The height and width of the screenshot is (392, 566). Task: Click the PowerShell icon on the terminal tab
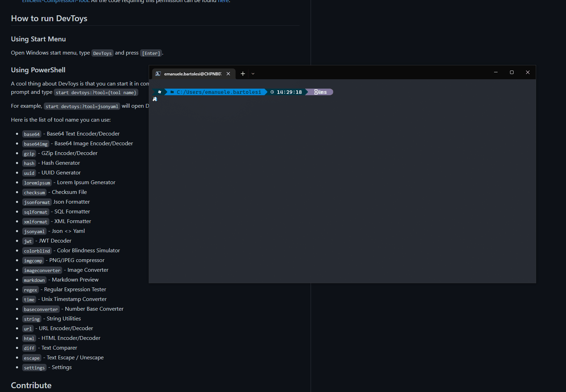coord(158,74)
